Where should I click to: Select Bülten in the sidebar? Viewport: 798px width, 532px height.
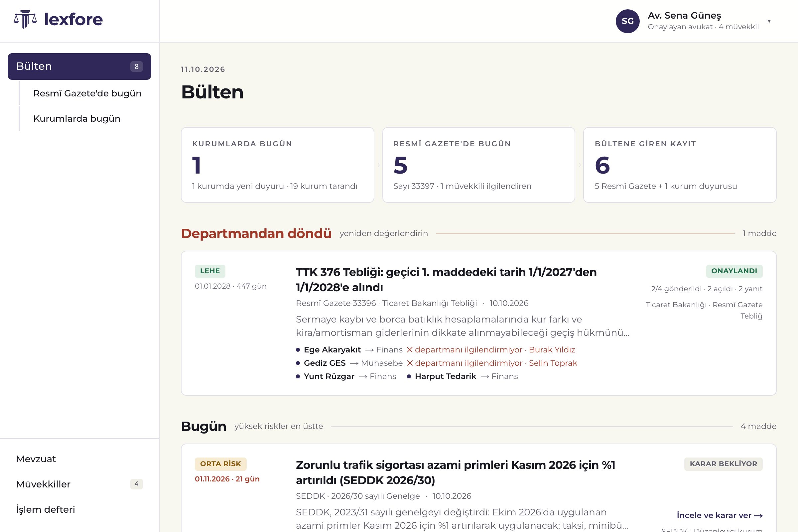pos(79,66)
